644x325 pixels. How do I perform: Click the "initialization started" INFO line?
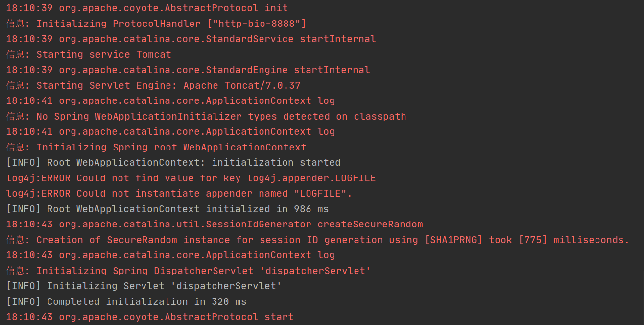[x=173, y=162]
